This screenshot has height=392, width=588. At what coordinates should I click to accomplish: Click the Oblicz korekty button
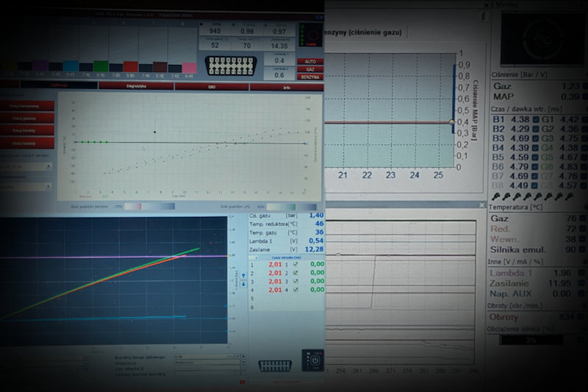[27, 143]
